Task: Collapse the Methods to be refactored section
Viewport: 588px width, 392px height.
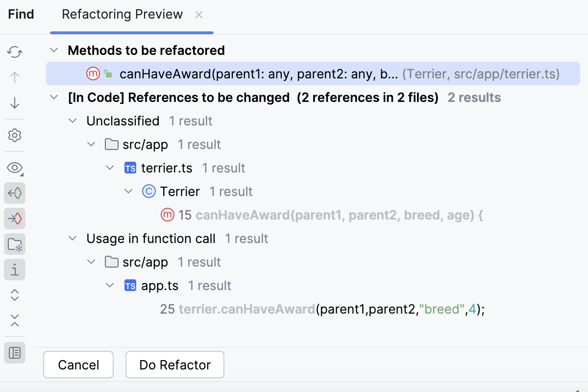Action: (x=54, y=50)
